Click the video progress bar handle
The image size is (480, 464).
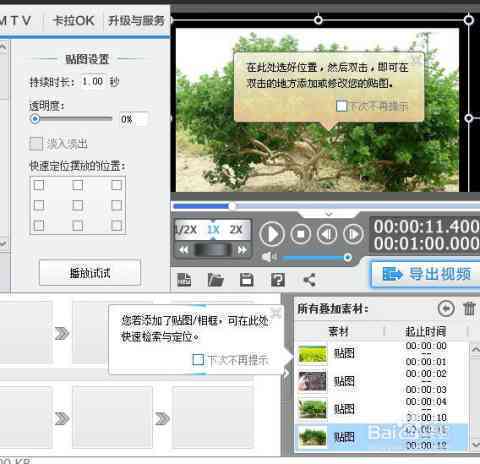pyautogui.click(x=232, y=206)
